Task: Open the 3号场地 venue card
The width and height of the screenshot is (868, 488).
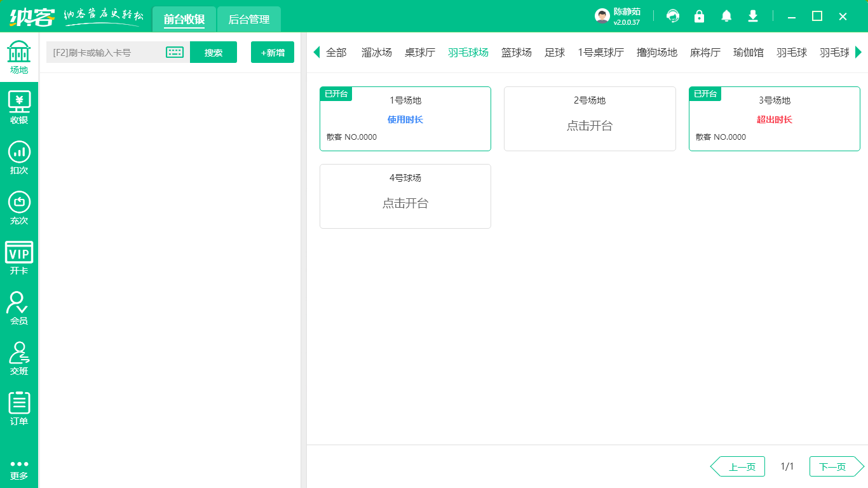Action: point(775,119)
